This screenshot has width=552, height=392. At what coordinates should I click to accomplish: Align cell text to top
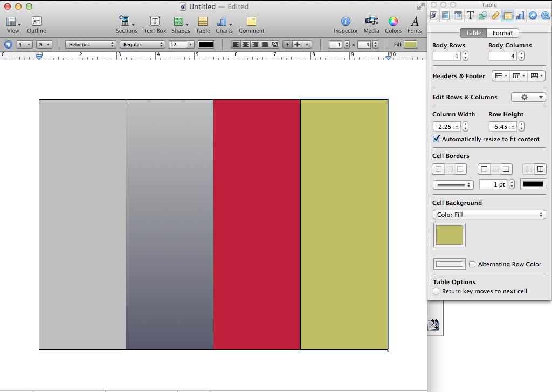click(288, 44)
